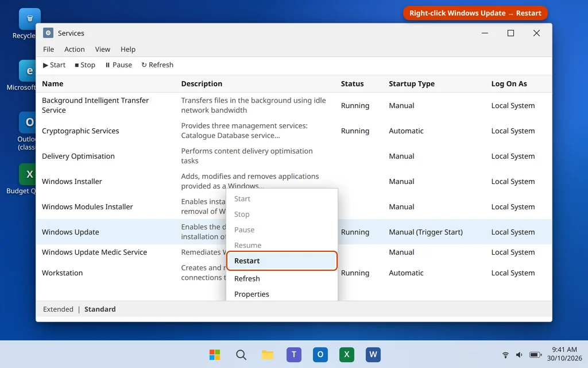Sort by the Name column header
This screenshot has width=588, height=368.
(52, 84)
